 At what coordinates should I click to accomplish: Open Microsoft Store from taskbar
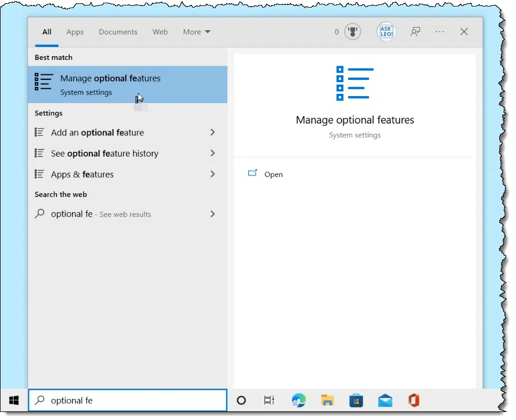356,400
